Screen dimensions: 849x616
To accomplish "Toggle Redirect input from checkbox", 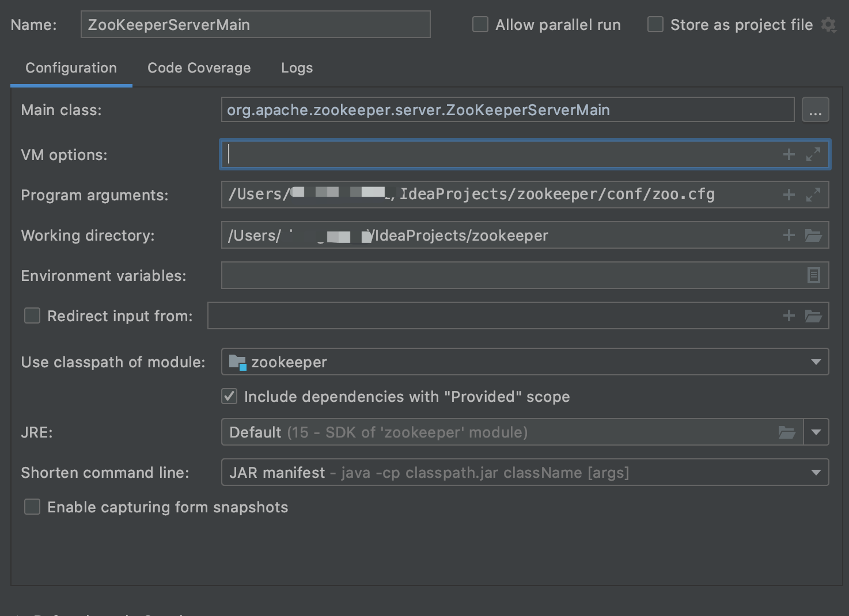I will click(x=32, y=315).
